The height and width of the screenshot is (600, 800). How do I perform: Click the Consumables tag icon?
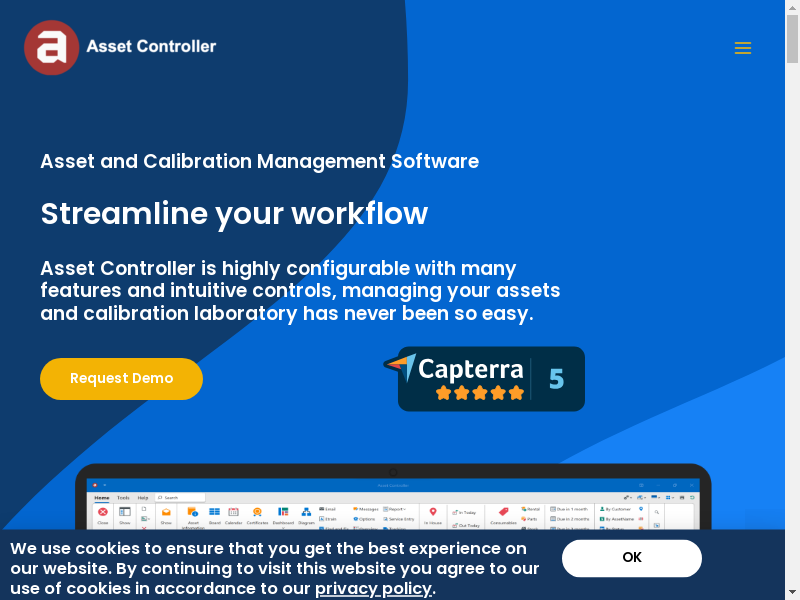(503, 514)
